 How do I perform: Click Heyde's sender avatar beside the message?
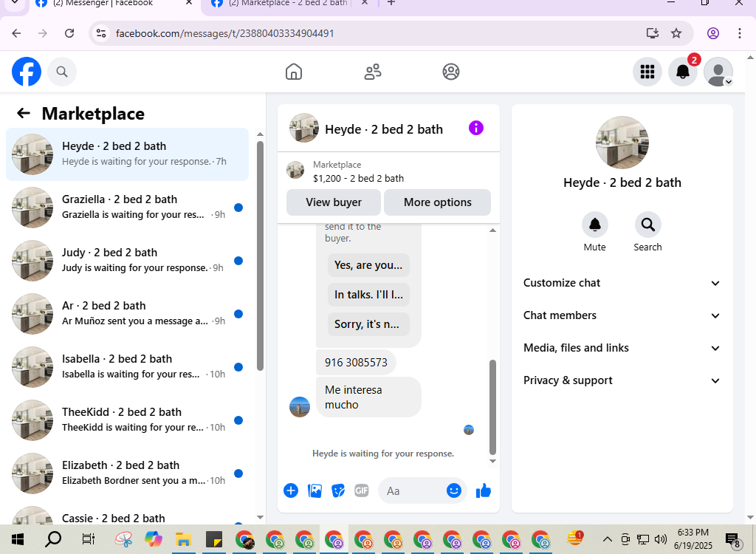click(x=300, y=407)
